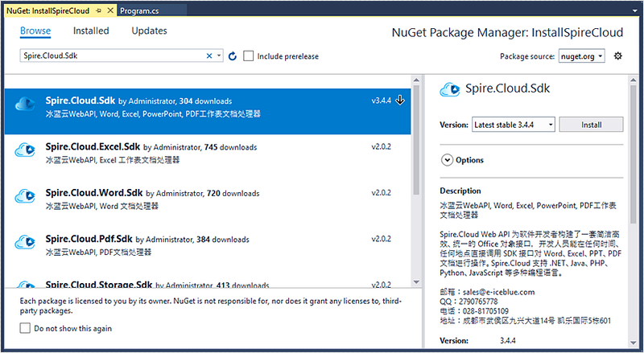Image resolution: width=644 pixels, height=353 pixels.
Task: Expand the Options section
Action: coord(447,160)
